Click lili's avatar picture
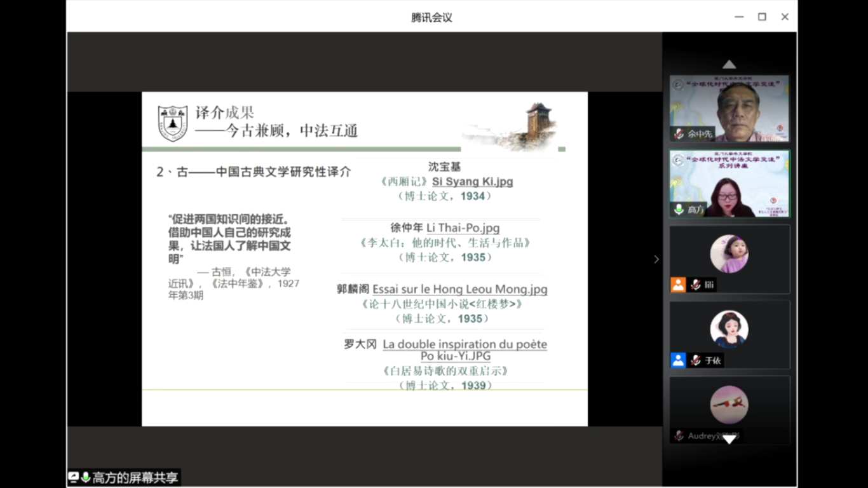Viewport: 868px width, 488px height. 729,254
